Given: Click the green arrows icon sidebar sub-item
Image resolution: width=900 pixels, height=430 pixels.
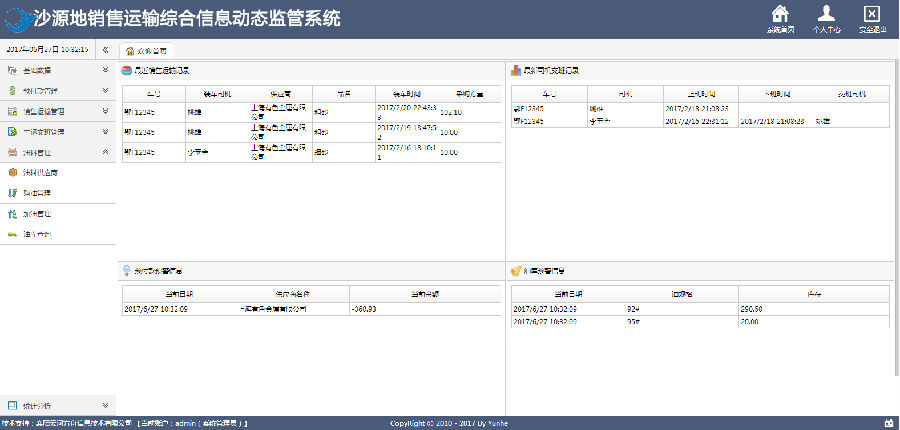Looking at the screenshot, I should click(12, 193).
